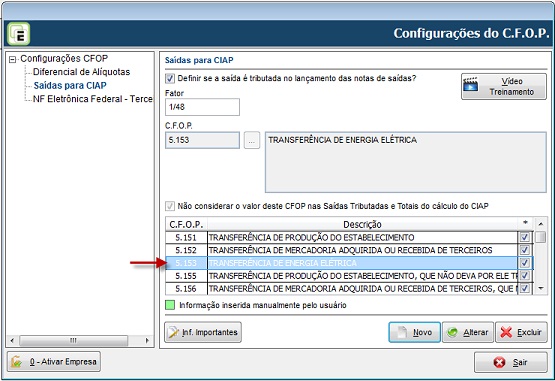Click the Excluir button
The image size is (555, 381).
[x=521, y=332]
